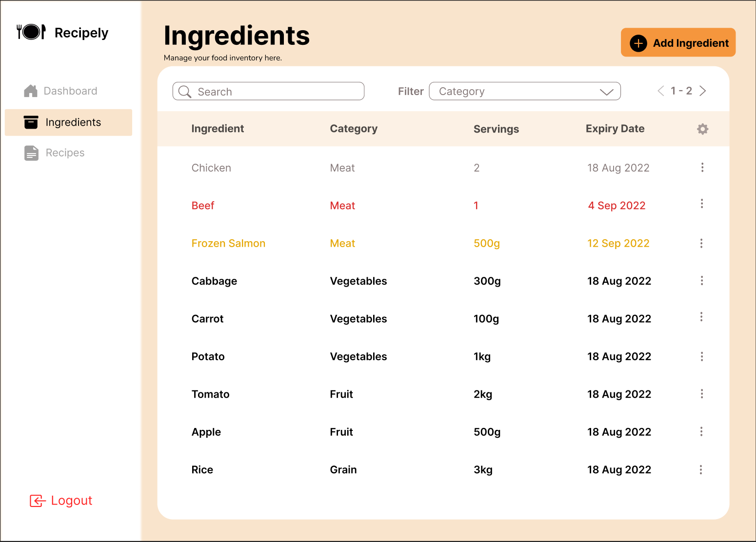Select the Apple ingredient name
This screenshot has width=756, height=542.
[206, 432]
